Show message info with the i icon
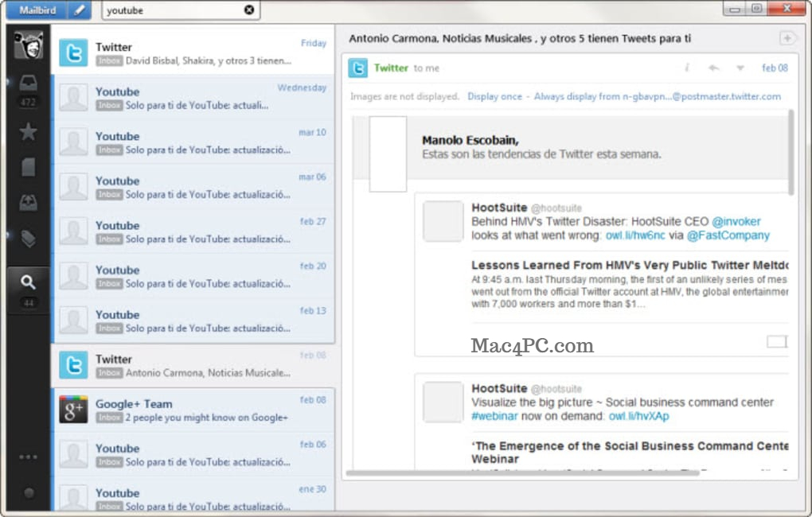 pyautogui.click(x=687, y=68)
